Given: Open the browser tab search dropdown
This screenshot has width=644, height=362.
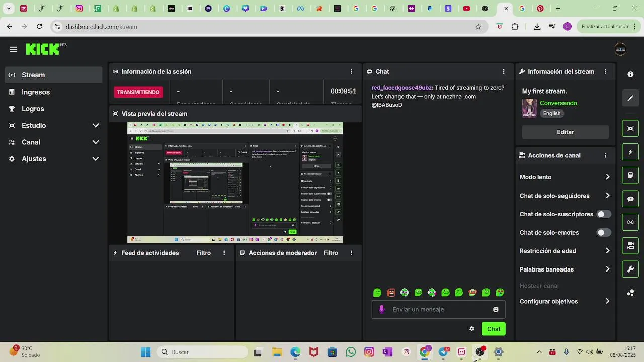Looking at the screenshot, I should click(x=9, y=8).
